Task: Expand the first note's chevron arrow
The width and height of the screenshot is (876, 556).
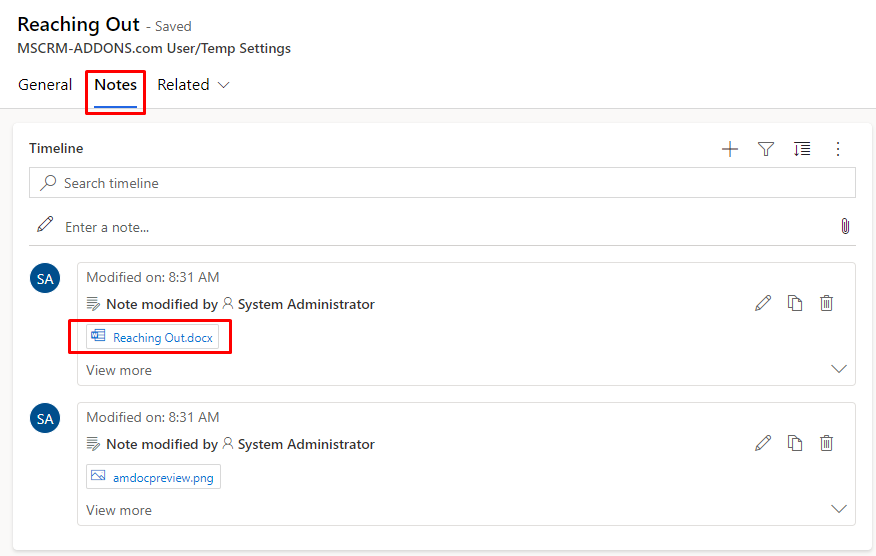Action: tap(839, 369)
